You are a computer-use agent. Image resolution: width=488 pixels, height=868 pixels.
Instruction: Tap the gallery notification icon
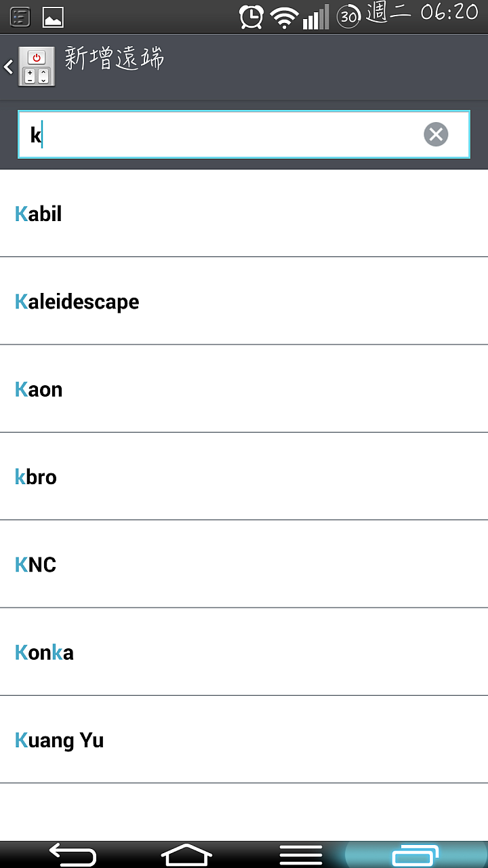click(x=53, y=17)
